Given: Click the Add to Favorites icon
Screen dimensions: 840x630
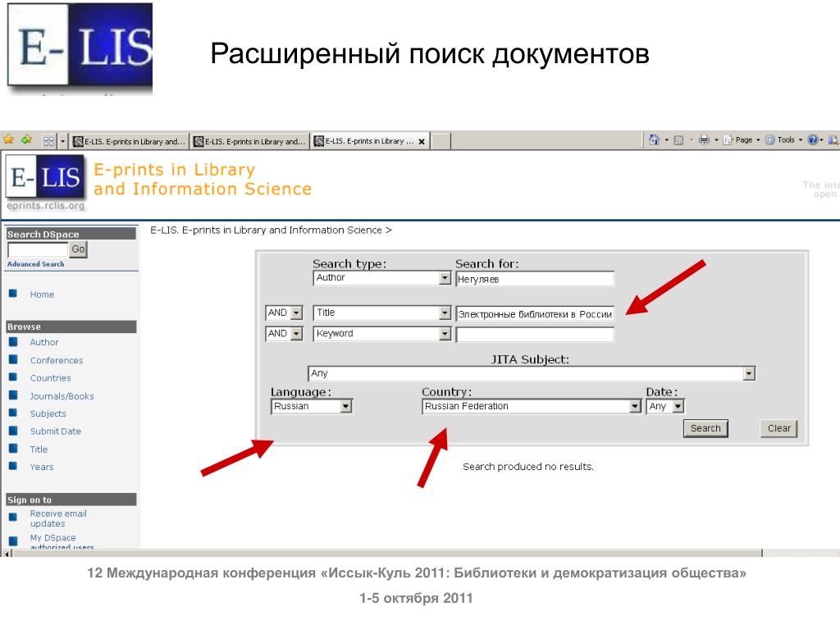Looking at the screenshot, I should tap(27, 139).
